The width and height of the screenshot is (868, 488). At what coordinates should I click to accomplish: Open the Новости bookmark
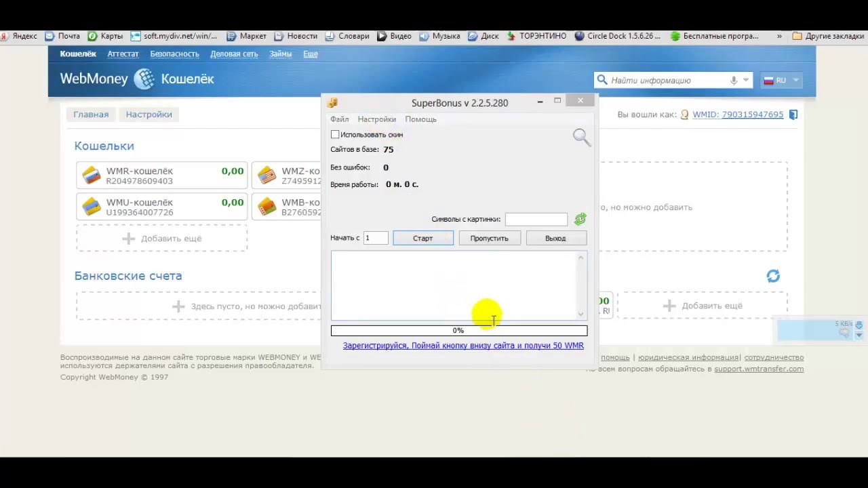pos(296,36)
